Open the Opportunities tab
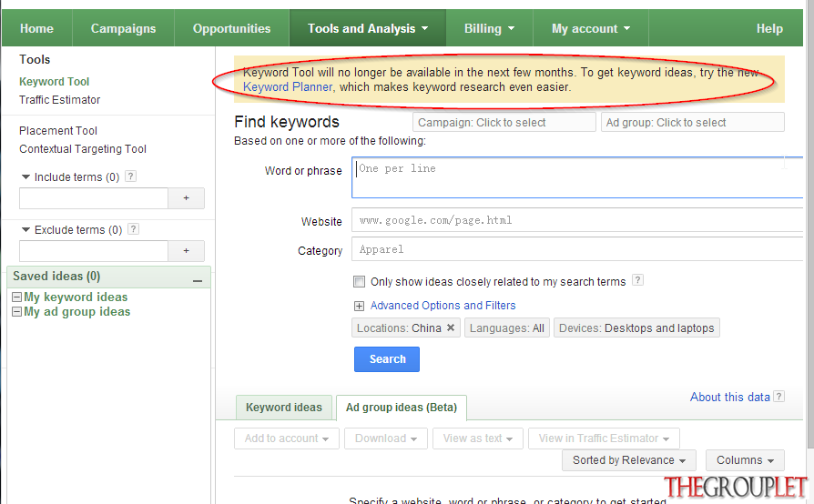 (231, 28)
